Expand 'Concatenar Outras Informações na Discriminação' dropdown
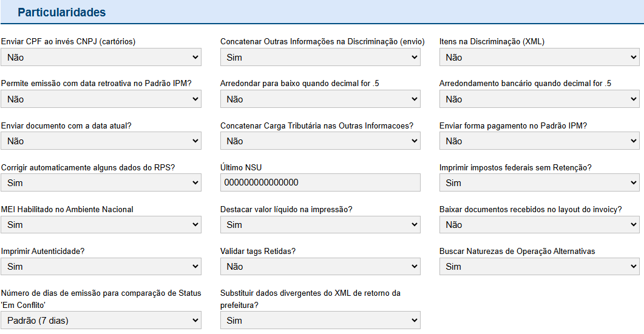This screenshot has width=644, height=334. pyautogui.click(x=320, y=58)
